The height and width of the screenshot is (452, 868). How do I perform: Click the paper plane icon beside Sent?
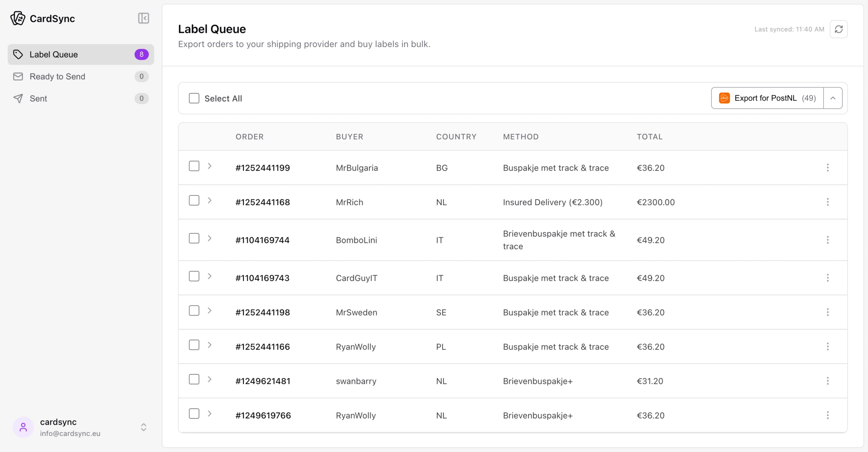click(18, 98)
